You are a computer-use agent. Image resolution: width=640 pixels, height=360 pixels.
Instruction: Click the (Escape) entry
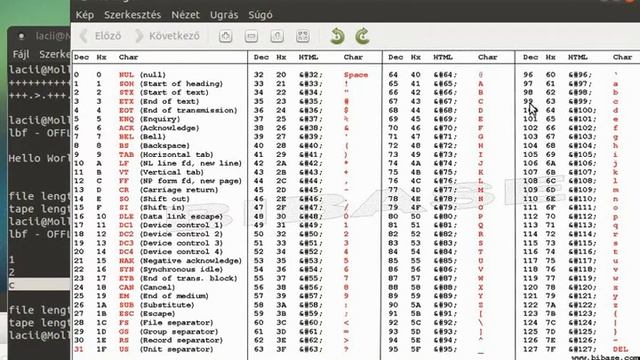157,313
